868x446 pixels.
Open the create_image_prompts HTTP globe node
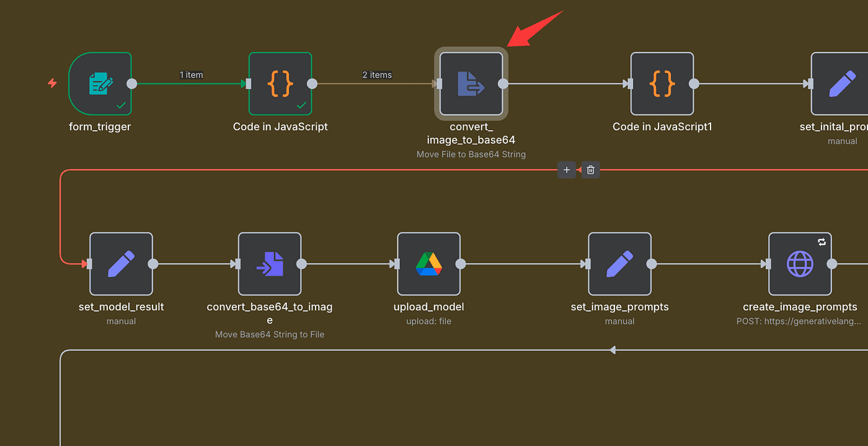[x=800, y=264]
